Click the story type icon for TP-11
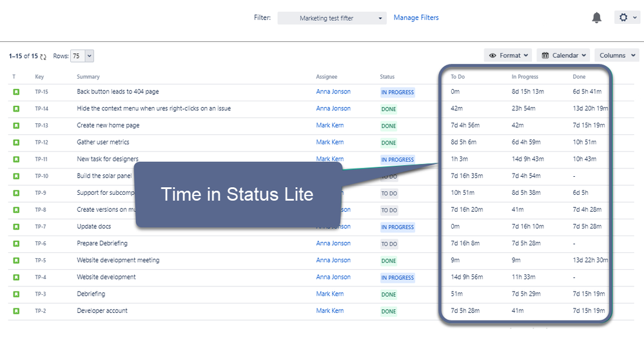Image resolution: width=644 pixels, height=342 pixels. point(16,159)
